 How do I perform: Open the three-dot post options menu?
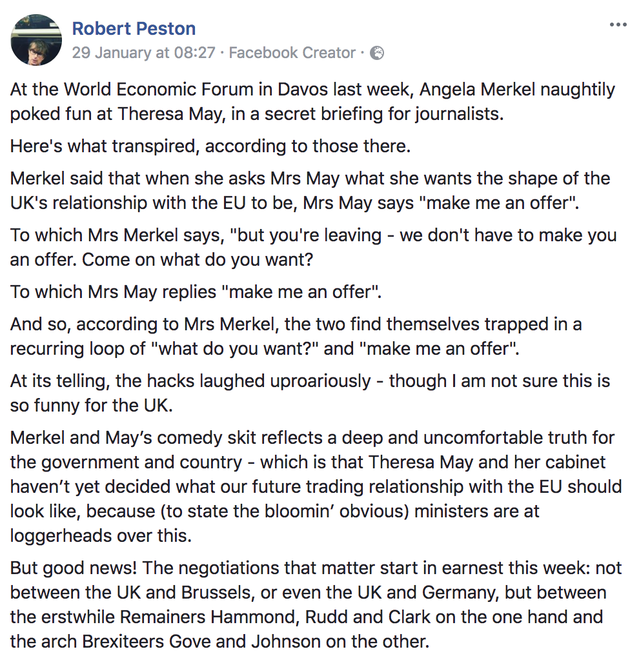pyautogui.click(x=618, y=25)
